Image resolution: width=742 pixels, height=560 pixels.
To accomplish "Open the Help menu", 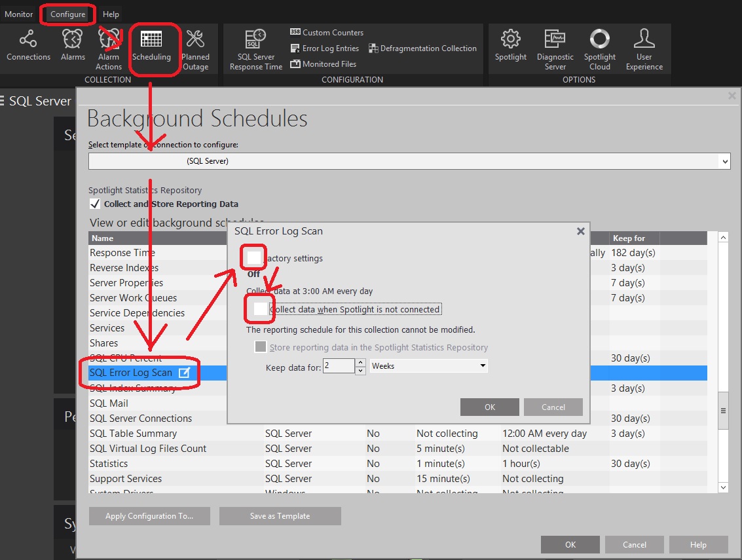I will tap(111, 14).
